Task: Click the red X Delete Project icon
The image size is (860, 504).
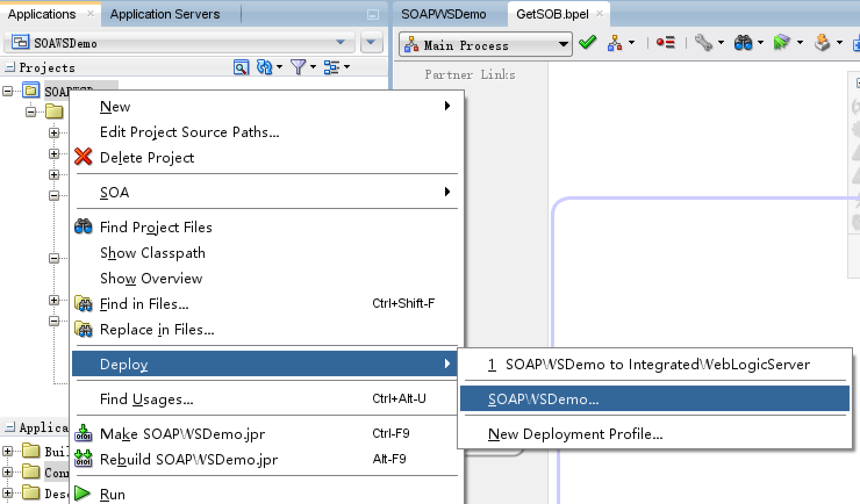Action: (84, 157)
